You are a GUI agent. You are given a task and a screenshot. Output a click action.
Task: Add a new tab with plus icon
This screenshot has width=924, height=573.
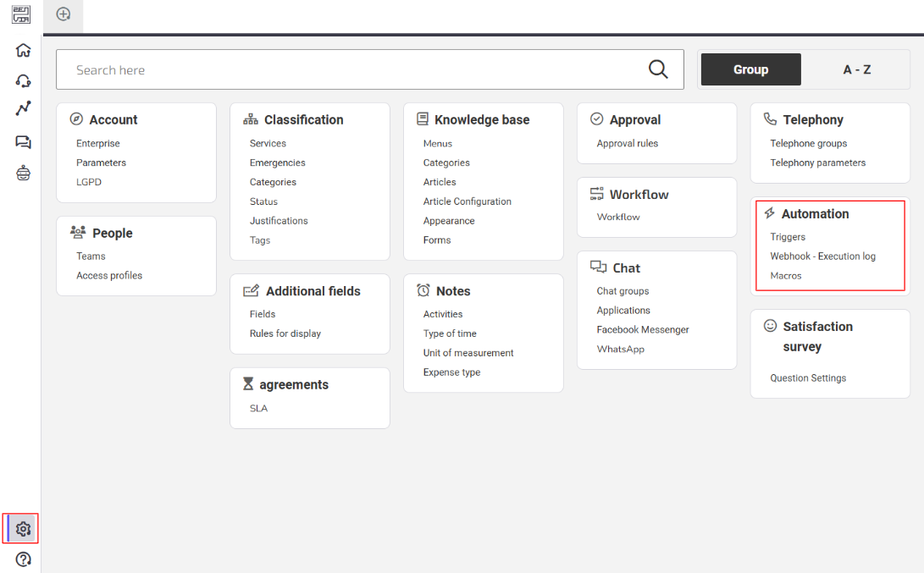click(63, 14)
